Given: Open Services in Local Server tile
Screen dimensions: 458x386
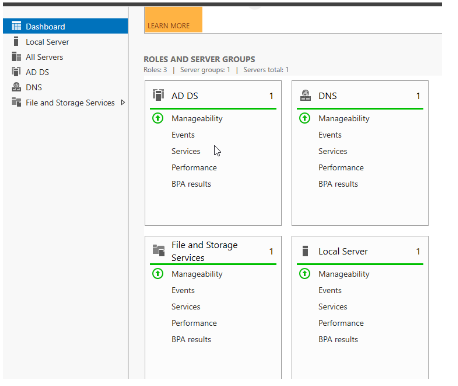Looking at the screenshot, I should pos(333,307).
